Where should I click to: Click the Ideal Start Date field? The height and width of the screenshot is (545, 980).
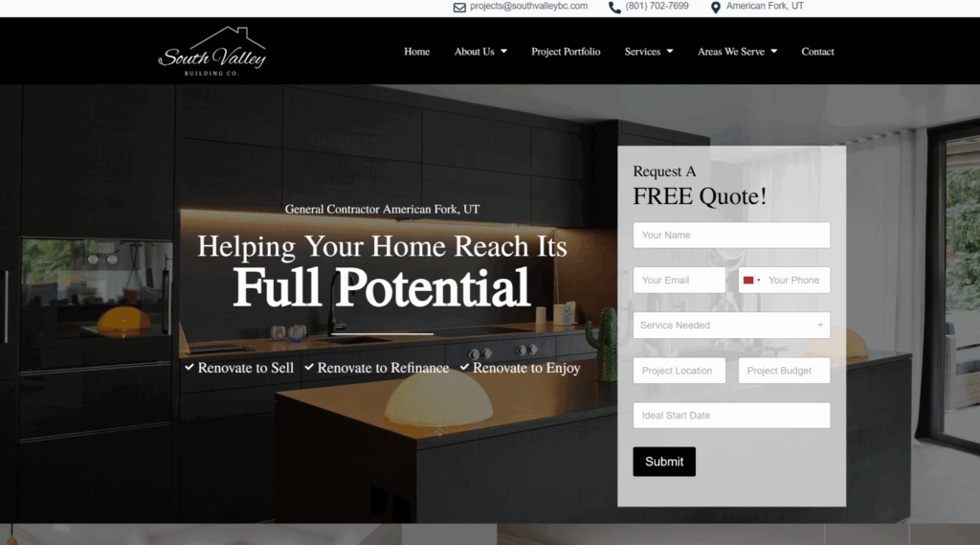click(x=731, y=415)
